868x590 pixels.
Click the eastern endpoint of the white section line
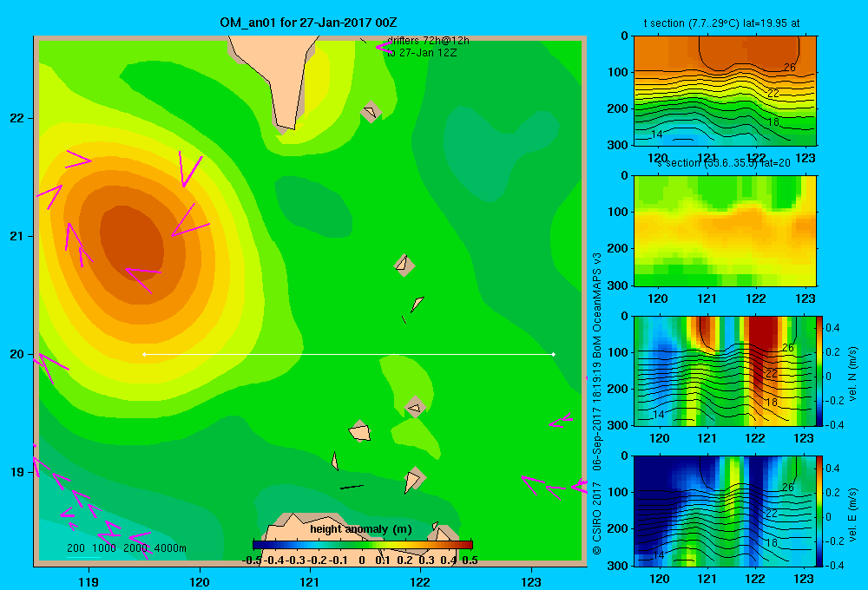554,354
